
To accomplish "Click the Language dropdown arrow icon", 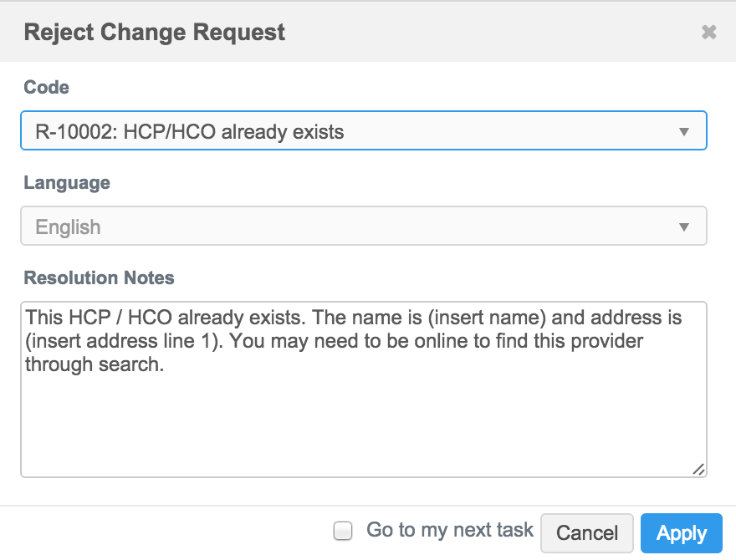I will pyautogui.click(x=684, y=227).
